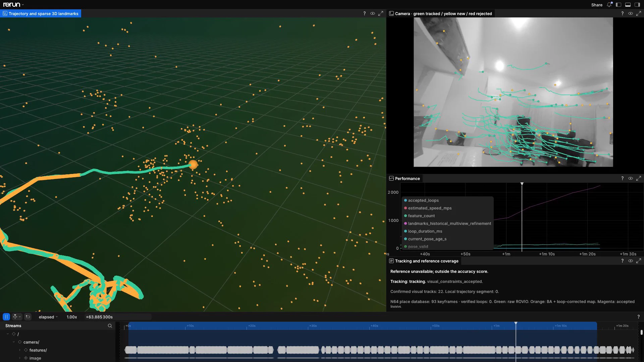Maximize the Performance plot

[x=639, y=178]
